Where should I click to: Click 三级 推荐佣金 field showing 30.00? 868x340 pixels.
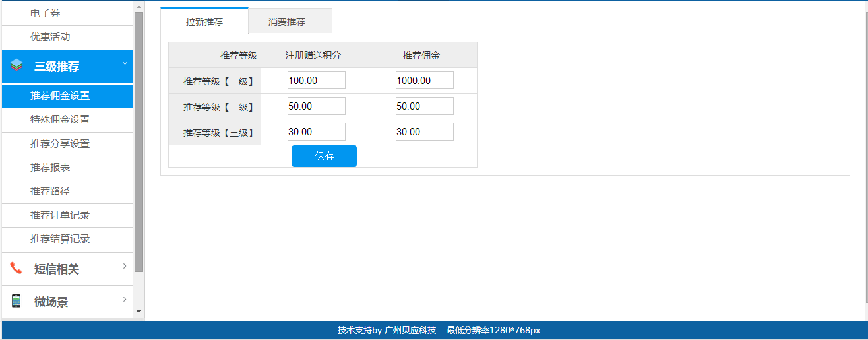coord(425,132)
